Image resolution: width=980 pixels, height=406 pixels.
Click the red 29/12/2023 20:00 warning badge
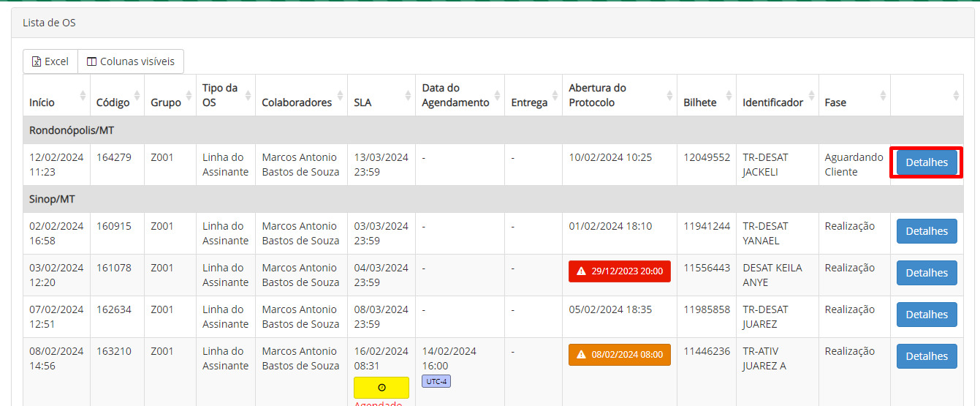coord(619,271)
